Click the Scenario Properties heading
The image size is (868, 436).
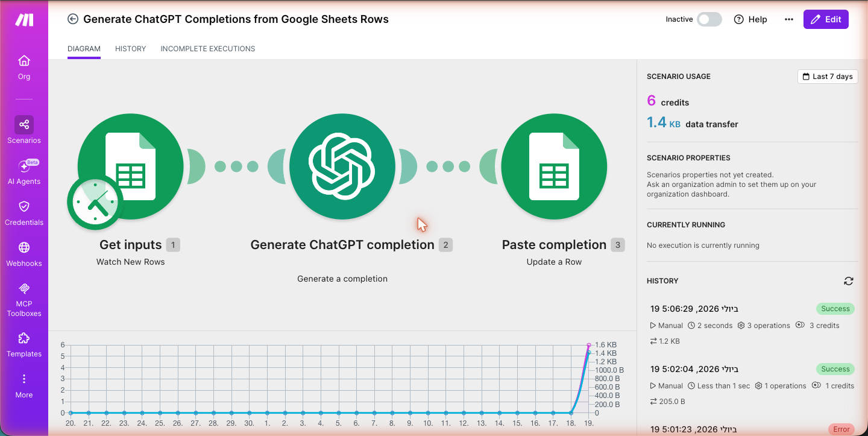[x=688, y=158]
